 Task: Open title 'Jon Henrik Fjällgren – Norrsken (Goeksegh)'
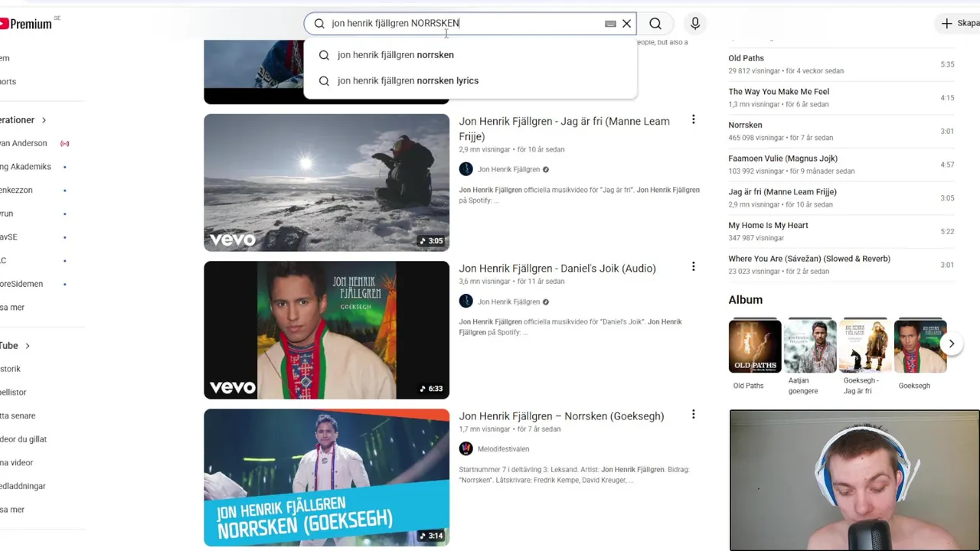pos(561,416)
